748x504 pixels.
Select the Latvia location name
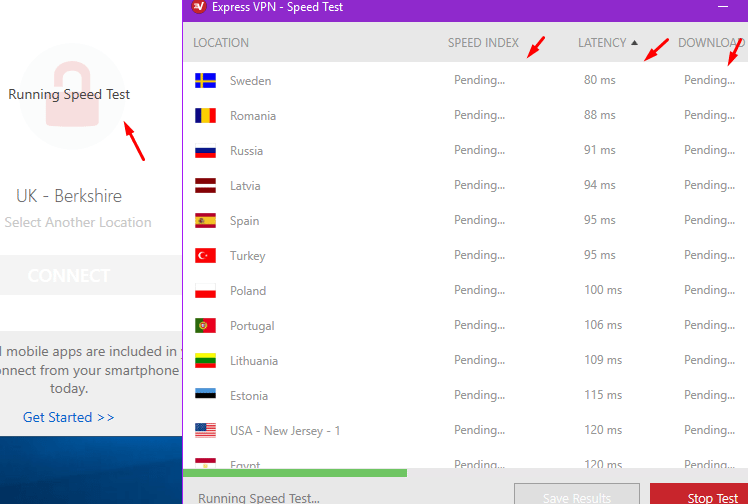pos(245,185)
